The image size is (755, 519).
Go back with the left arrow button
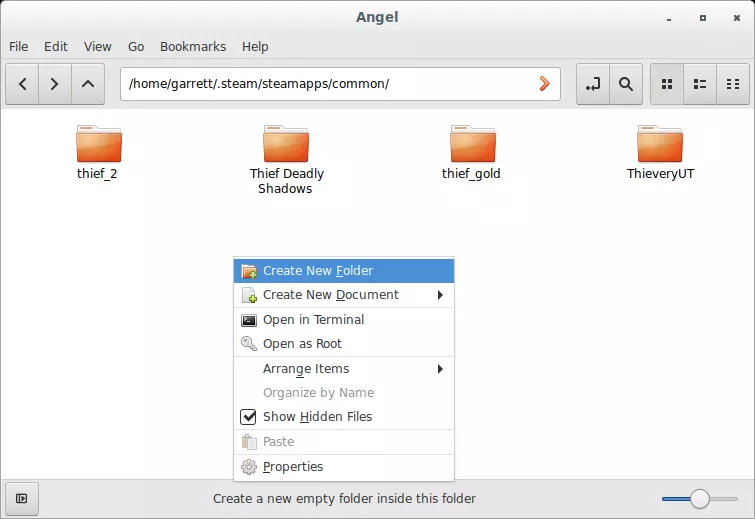(x=22, y=84)
